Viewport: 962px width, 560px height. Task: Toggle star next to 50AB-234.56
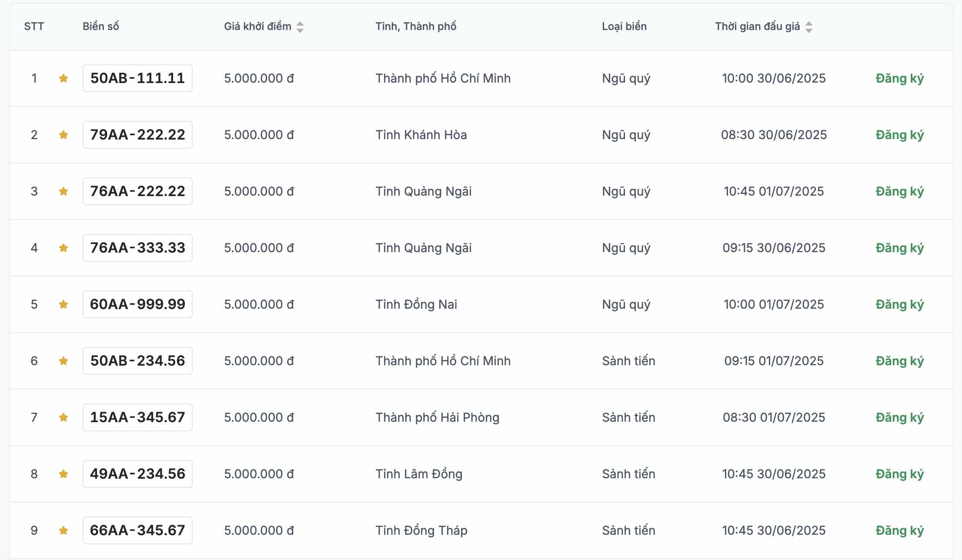63,361
